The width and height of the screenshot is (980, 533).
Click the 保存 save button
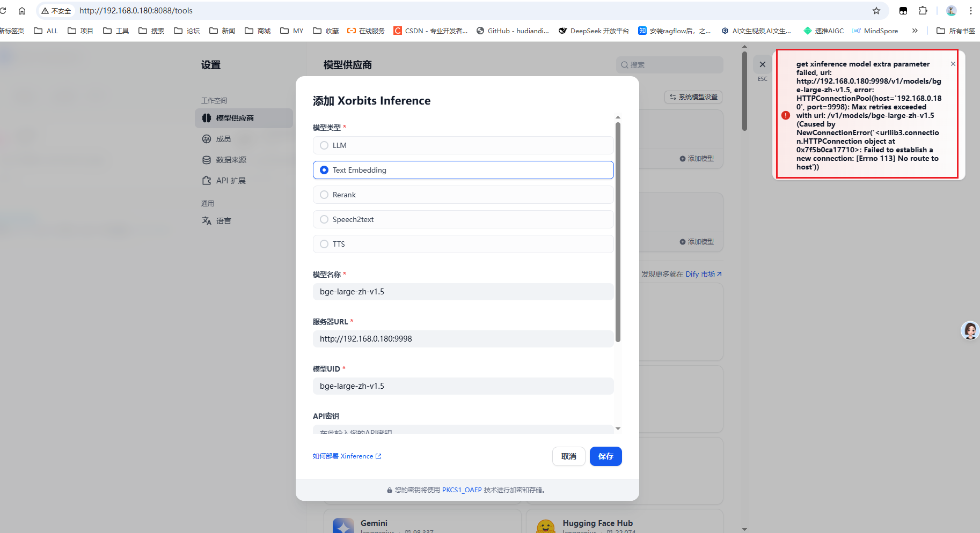tap(605, 456)
